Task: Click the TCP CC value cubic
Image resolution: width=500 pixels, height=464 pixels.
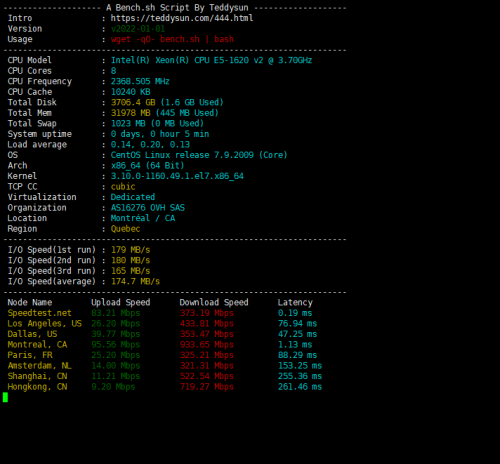Action: click(123, 187)
